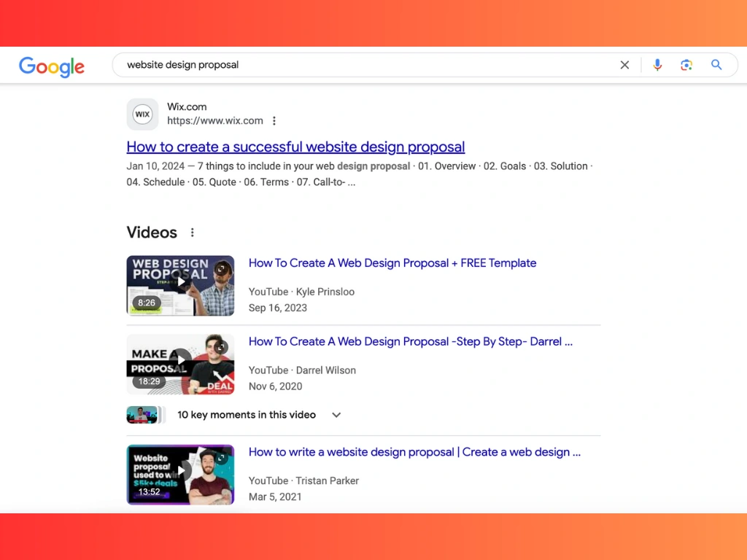Play the Kyle Prinsloo video thumbnail

coord(180,285)
